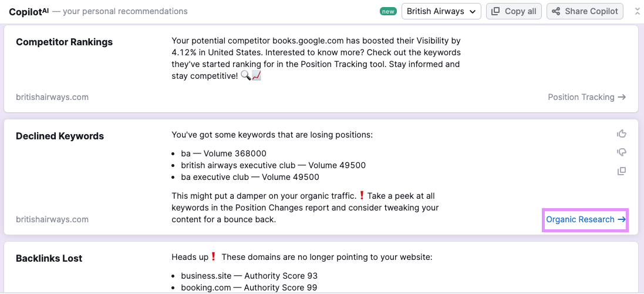The height and width of the screenshot is (294, 644).
Task: Go to Position Tracking tool
Action: (586, 97)
